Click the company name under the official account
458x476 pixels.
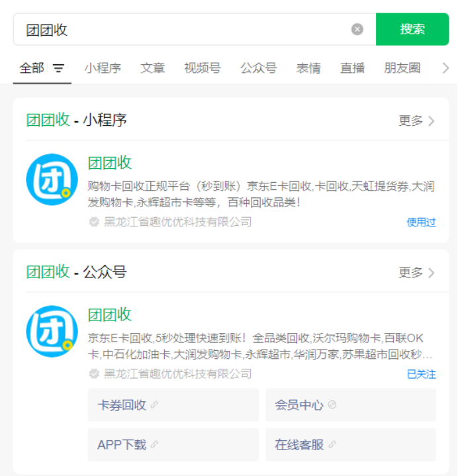[x=177, y=373]
